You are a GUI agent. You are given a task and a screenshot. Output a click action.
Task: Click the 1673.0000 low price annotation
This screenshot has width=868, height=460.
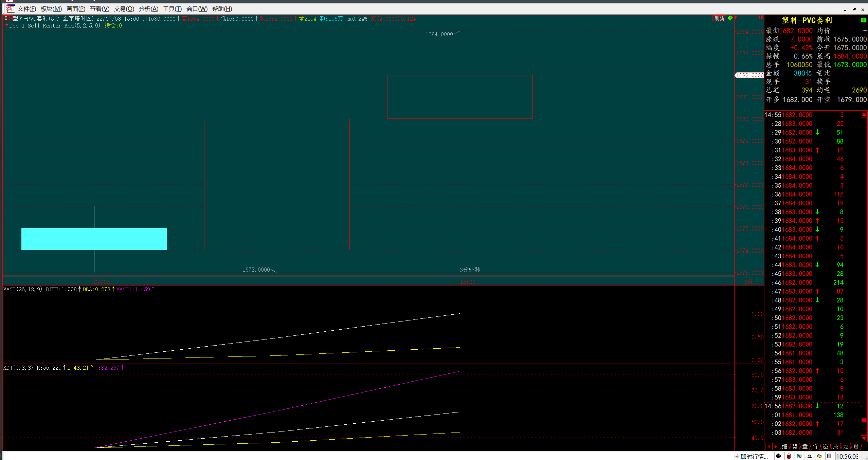[x=256, y=270]
